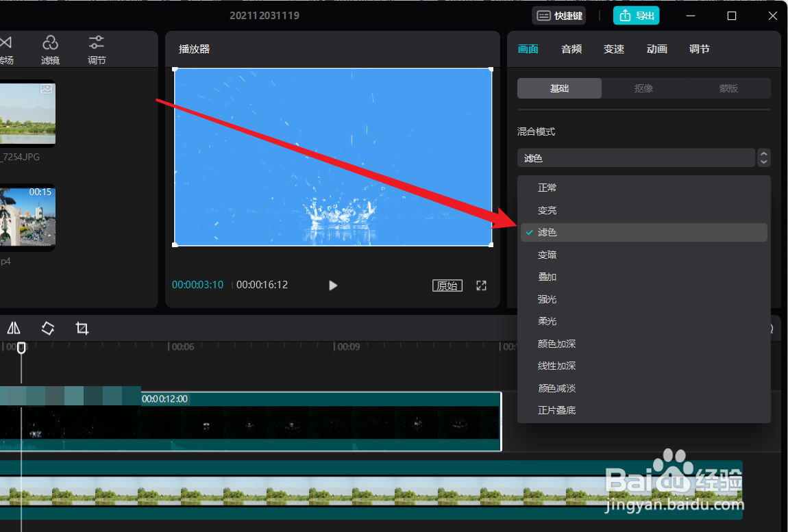The height and width of the screenshot is (532, 788).
Task: Choose 柔光 blend mode
Action: coord(644,321)
